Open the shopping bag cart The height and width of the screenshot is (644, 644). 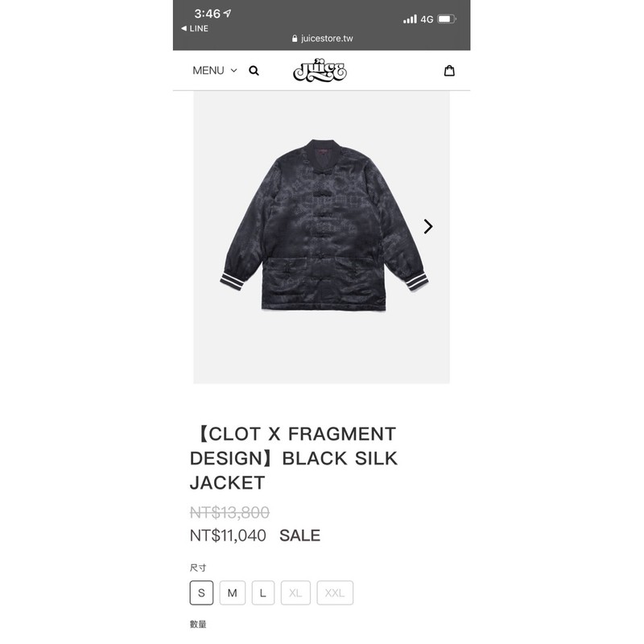[x=449, y=71]
